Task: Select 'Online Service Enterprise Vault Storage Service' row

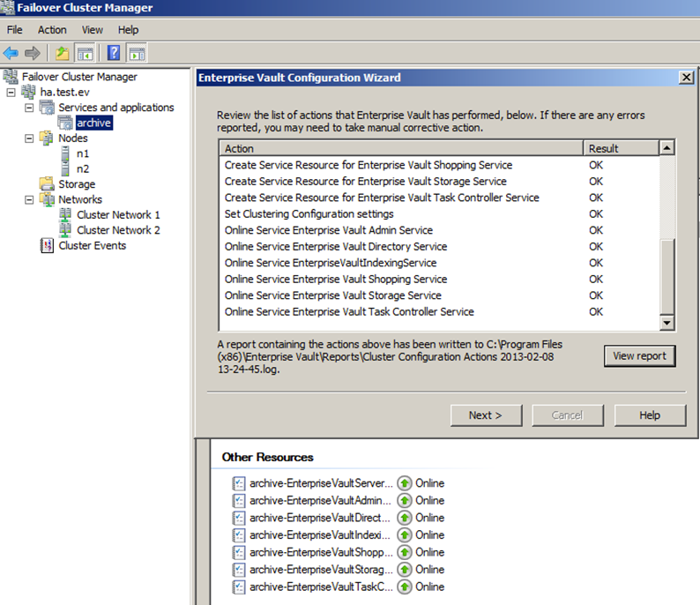Action: 439,295
